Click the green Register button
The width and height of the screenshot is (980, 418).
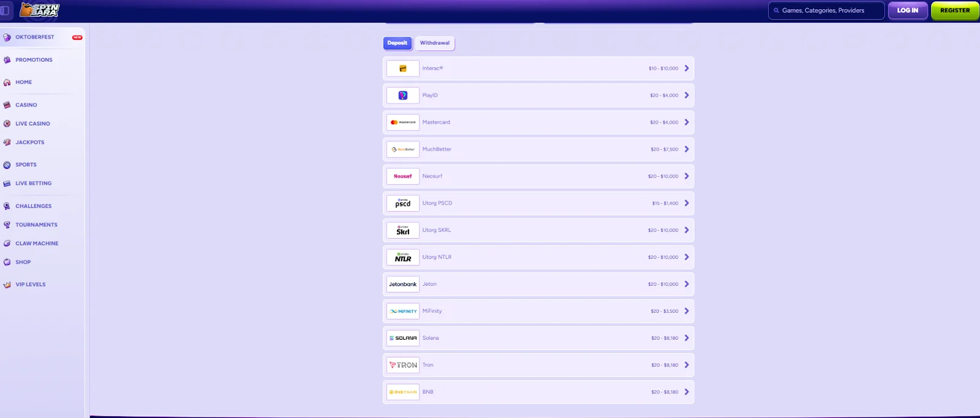[x=955, y=10]
